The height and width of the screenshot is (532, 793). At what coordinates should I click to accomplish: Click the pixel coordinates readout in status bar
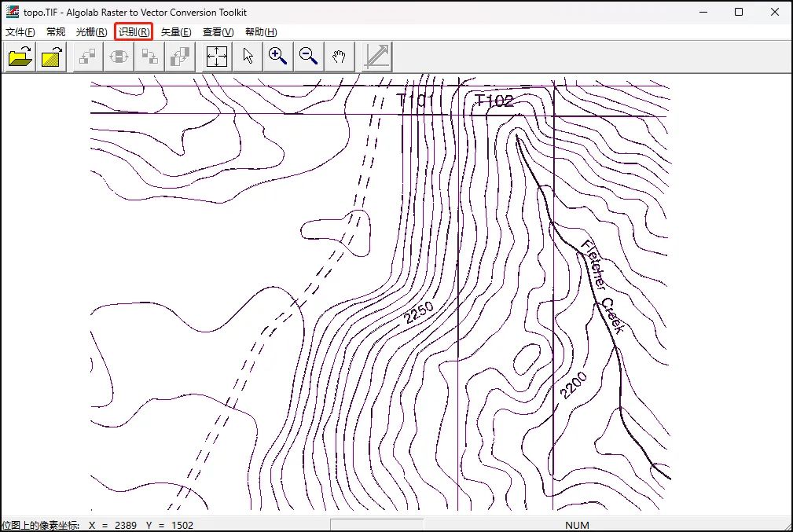[x=97, y=525]
